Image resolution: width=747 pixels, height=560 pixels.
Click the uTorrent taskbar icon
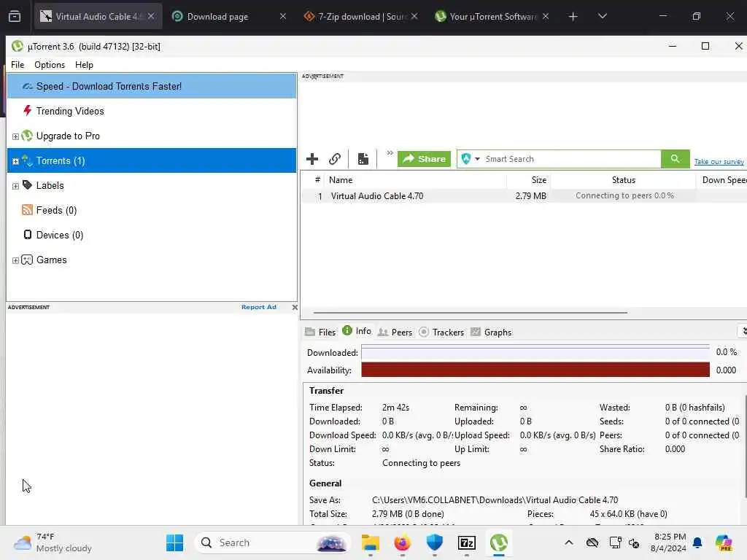point(499,542)
